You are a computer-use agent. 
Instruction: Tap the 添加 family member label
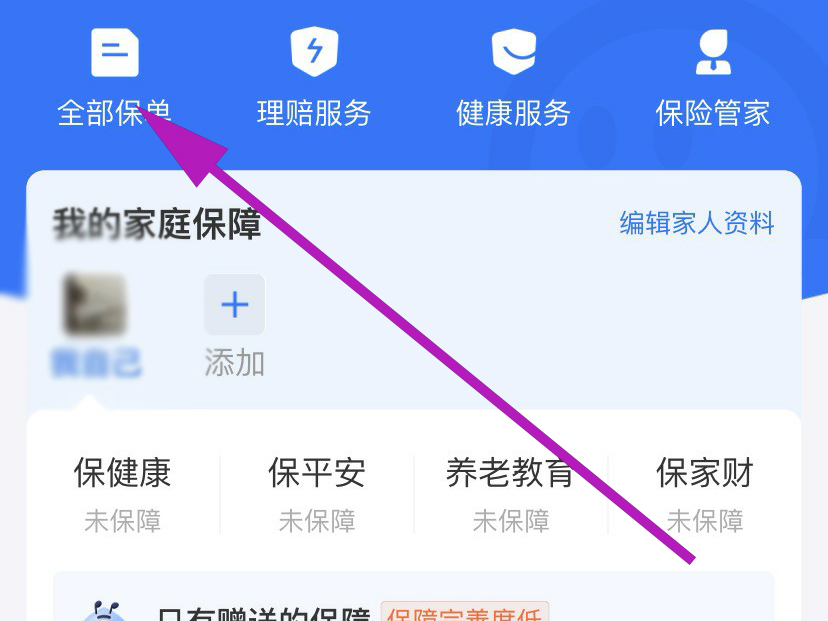(x=234, y=363)
